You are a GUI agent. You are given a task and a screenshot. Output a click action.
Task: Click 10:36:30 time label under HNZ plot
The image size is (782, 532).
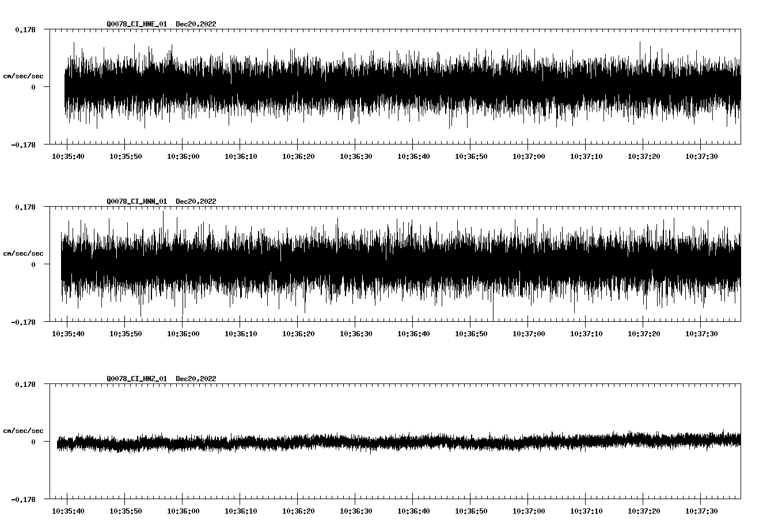click(x=356, y=511)
